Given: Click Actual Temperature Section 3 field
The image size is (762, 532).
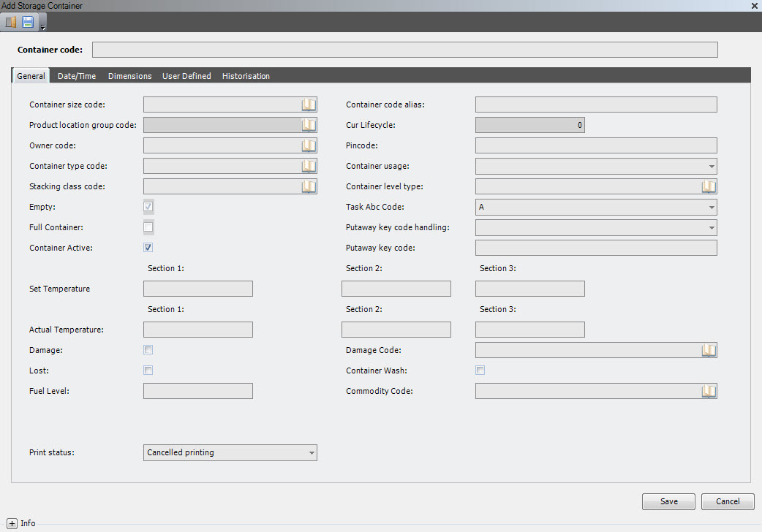Looking at the screenshot, I should click(529, 330).
